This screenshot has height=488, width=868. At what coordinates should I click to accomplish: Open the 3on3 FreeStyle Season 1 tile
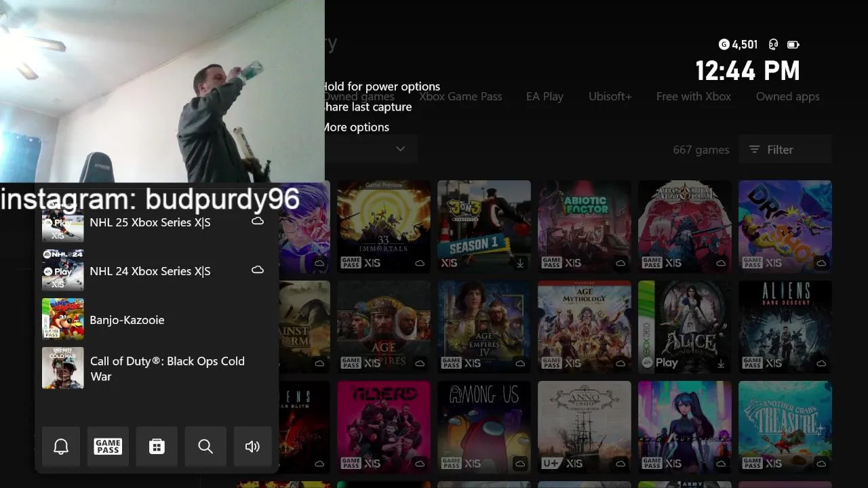coord(484,226)
